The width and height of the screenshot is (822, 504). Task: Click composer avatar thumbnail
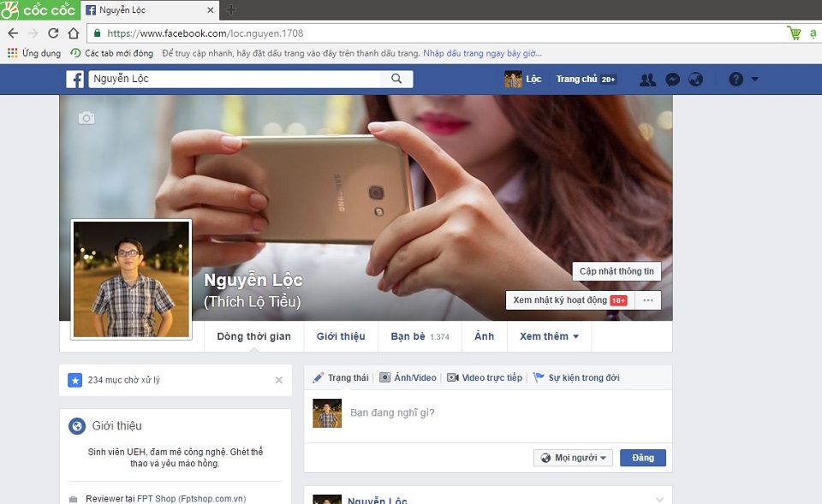327,413
